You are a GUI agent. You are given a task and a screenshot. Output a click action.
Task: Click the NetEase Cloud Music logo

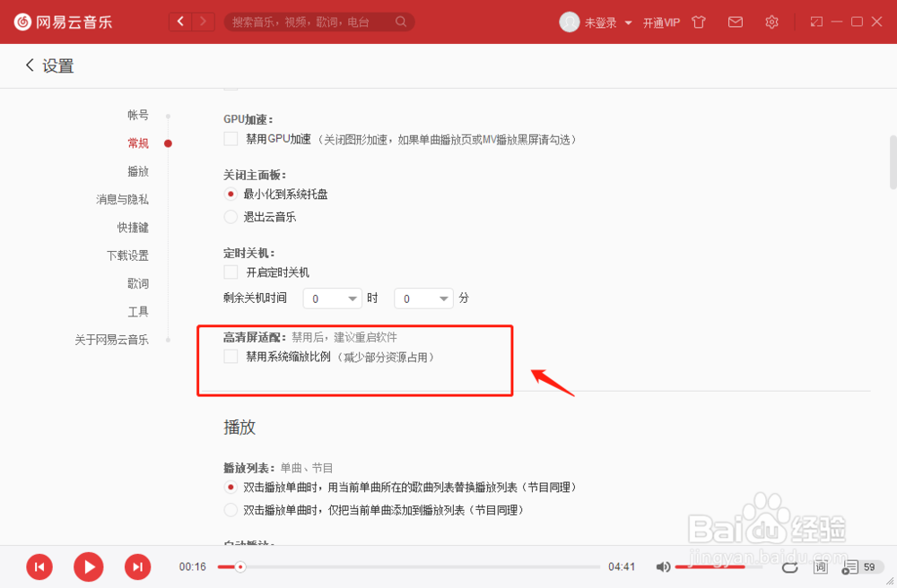(63, 22)
